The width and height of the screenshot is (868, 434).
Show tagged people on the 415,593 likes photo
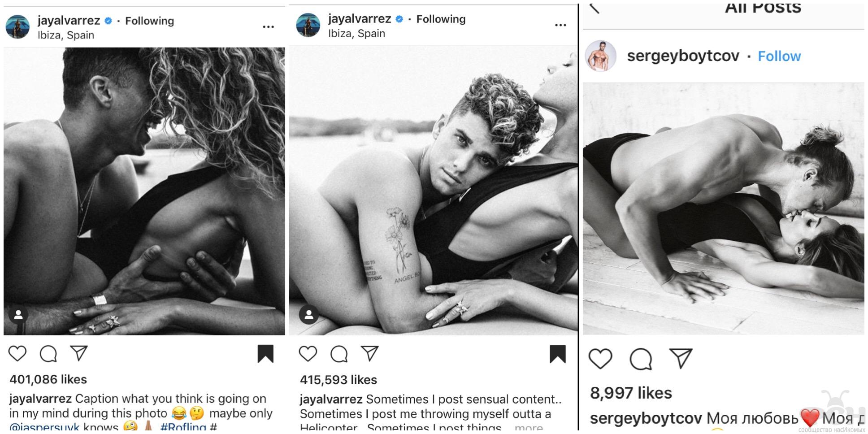point(309,315)
